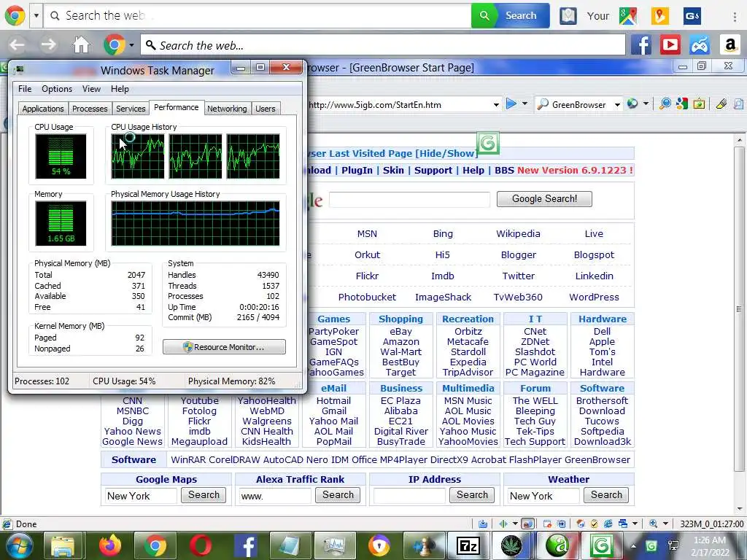Go forward with the right arrow icon
The image size is (747, 560).
[48, 45]
